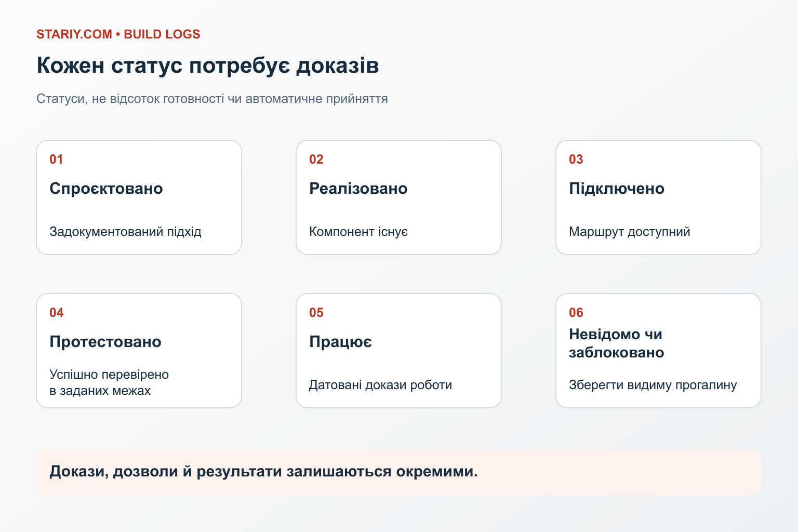
Task: Select the "Працює" card title
Action: pyautogui.click(x=340, y=342)
